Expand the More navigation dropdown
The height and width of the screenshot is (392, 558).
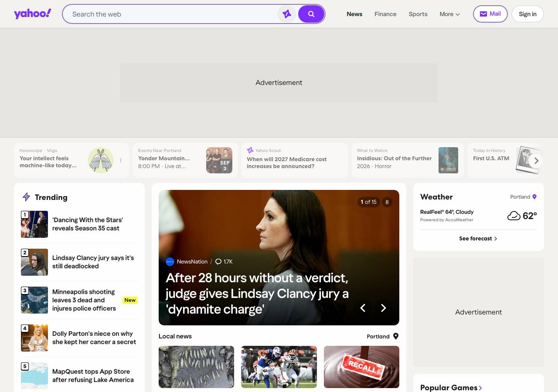[450, 14]
